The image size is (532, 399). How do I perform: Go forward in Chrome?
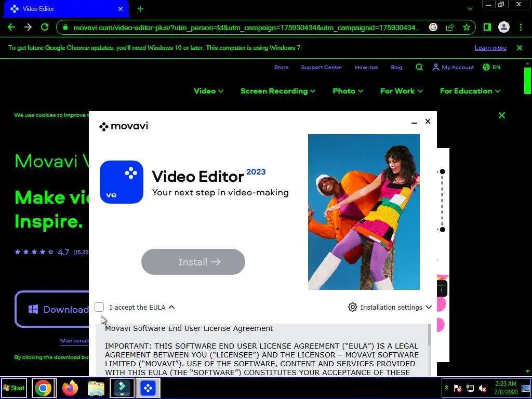[28, 27]
